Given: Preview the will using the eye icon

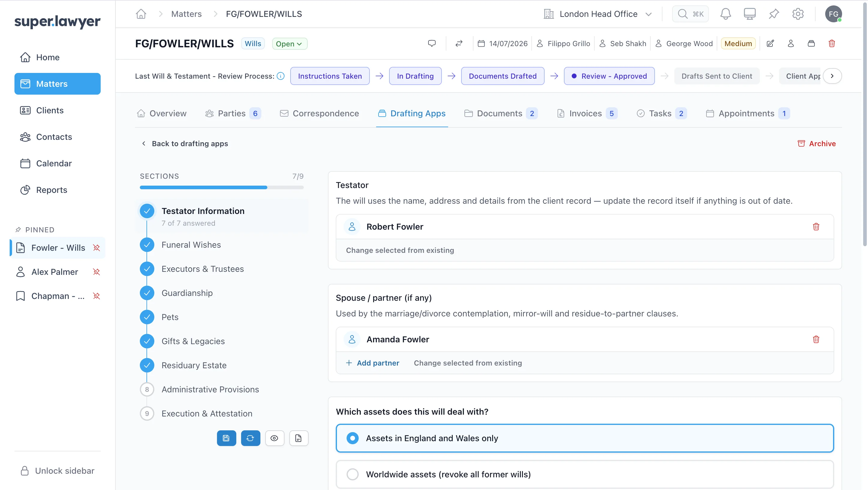Looking at the screenshot, I should (275, 438).
